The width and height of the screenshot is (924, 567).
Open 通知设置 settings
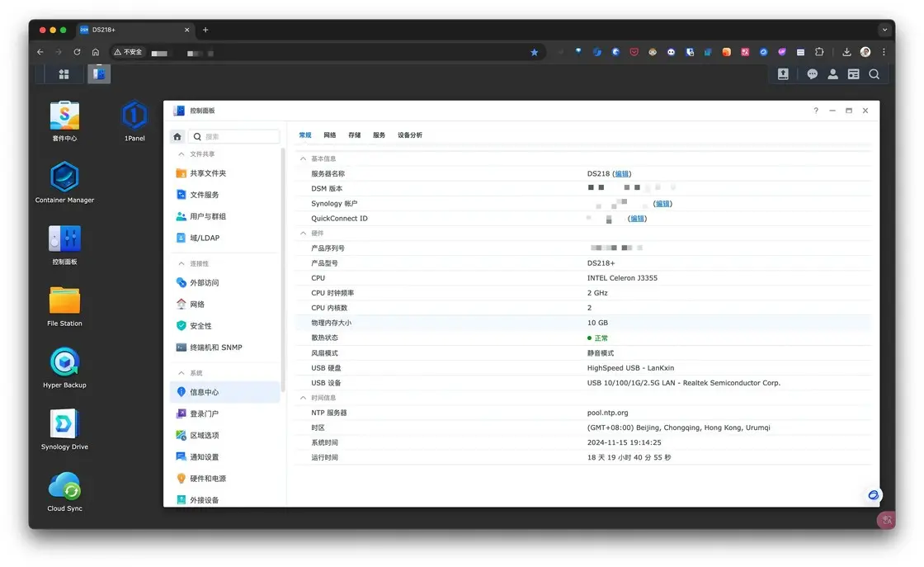(225, 456)
